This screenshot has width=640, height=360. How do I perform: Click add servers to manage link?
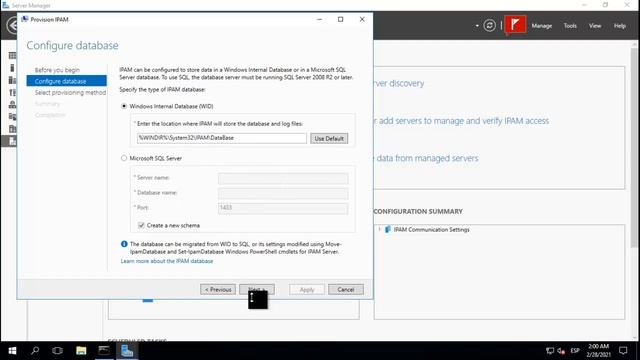[x=461, y=121]
